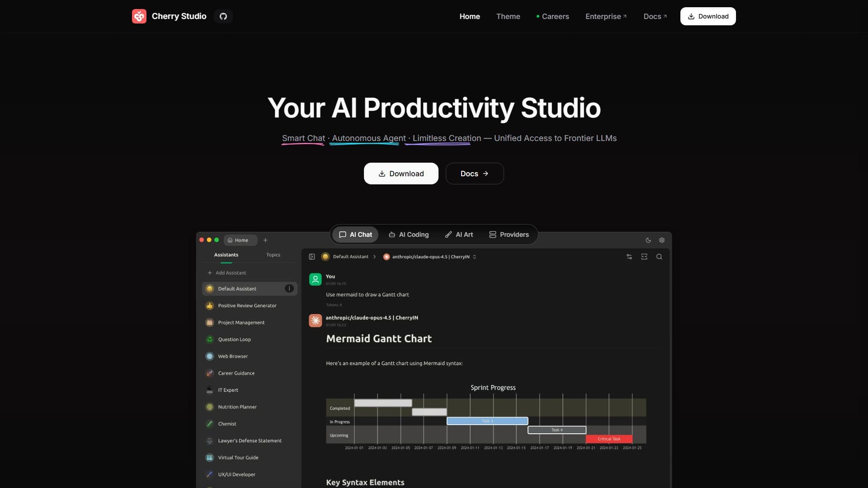Image resolution: width=868 pixels, height=488 pixels.
Task: Click the Career Guidance rocket icon
Action: click(x=210, y=373)
